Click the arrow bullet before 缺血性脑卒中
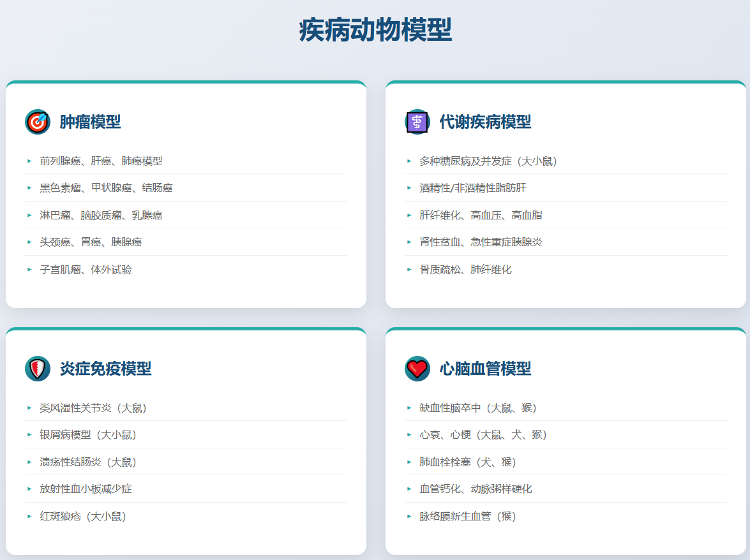 point(409,408)
